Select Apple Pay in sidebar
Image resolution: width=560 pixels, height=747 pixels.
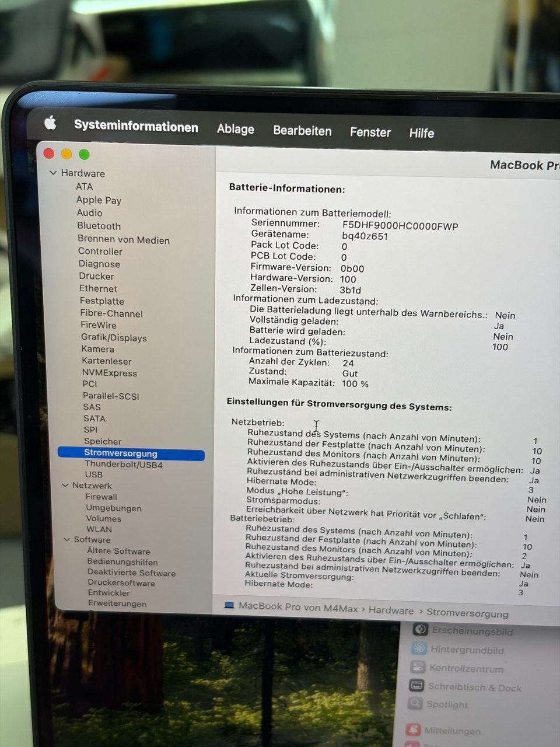click(99, 200)
